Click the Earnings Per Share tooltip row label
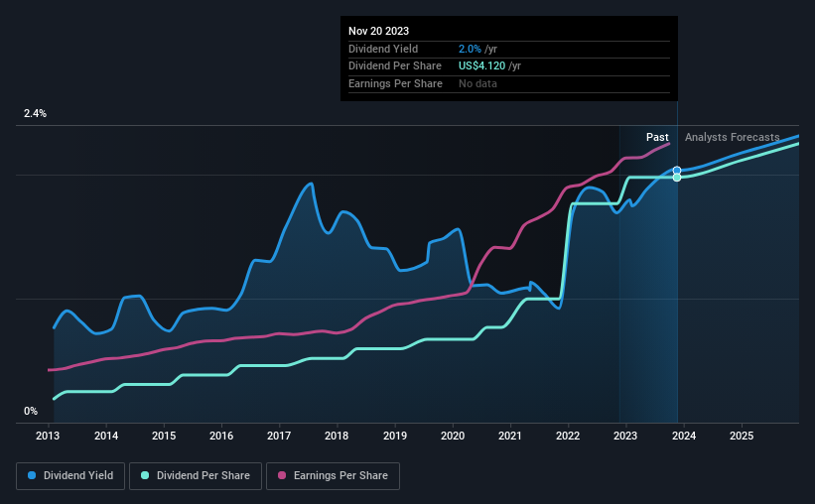This screenshot has width=815, height=504. click(x=395, y=83)
